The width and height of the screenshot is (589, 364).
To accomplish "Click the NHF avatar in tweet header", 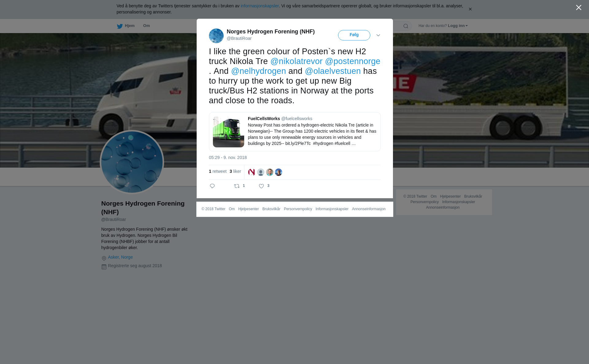I will click(216, 36).
